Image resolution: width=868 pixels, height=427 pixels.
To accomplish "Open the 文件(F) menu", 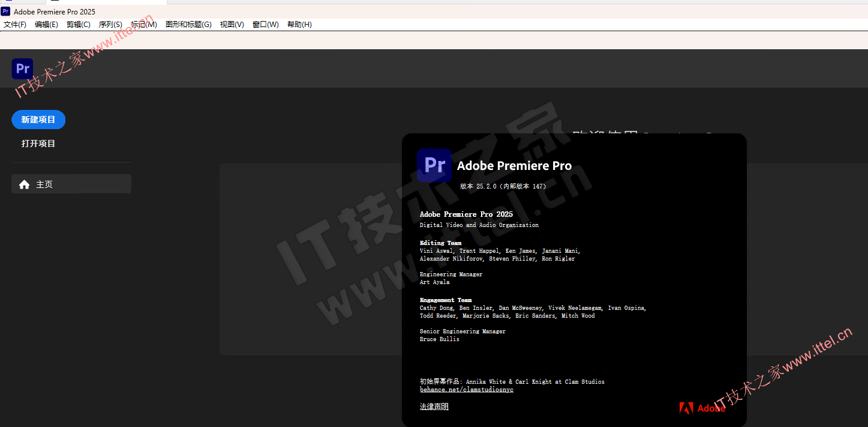I will click(x=15, y=25).
